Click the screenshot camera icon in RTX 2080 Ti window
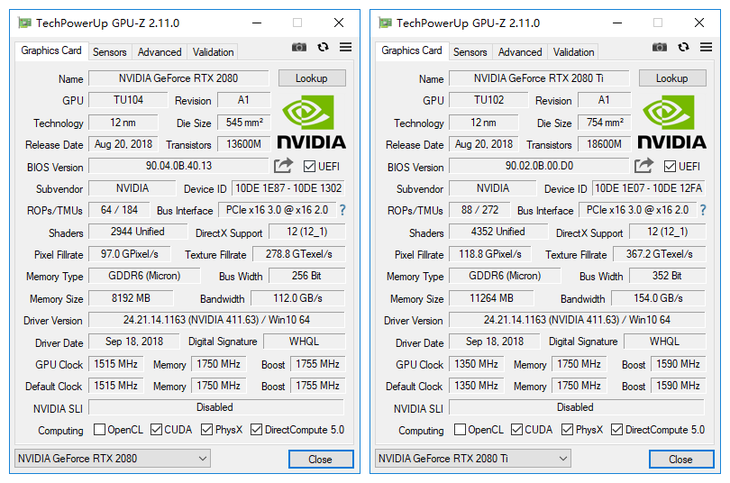Image resolution: width=730 pixels, height=483 pixels. pyautogui.click(x=659, y=47)
